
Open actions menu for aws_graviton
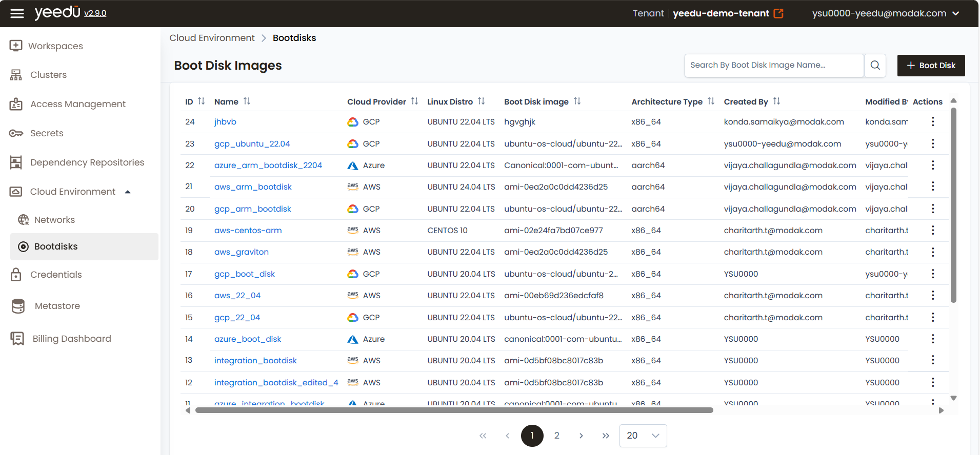point(933,252)
